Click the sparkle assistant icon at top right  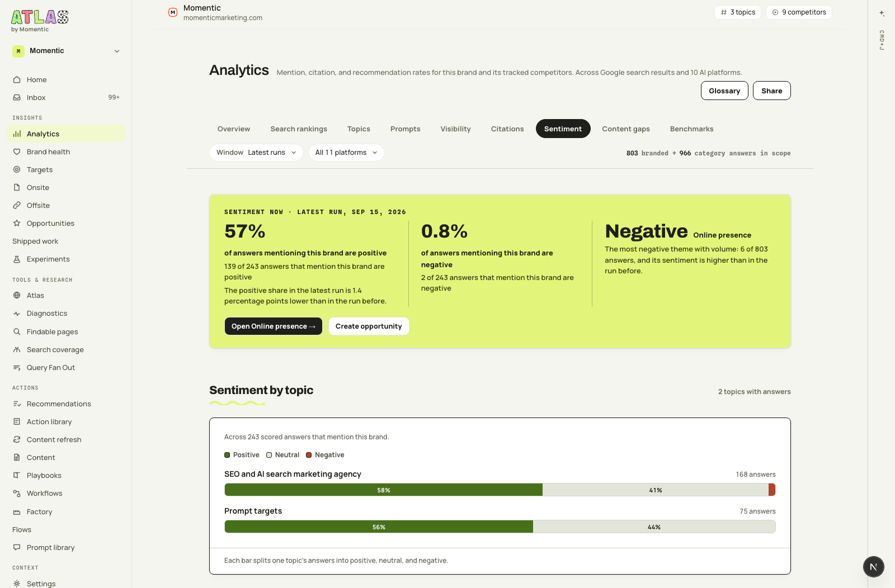(882, 13)
